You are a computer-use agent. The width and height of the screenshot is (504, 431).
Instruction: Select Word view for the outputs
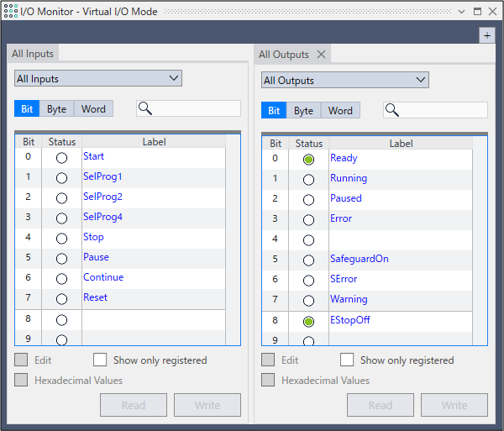340,110
